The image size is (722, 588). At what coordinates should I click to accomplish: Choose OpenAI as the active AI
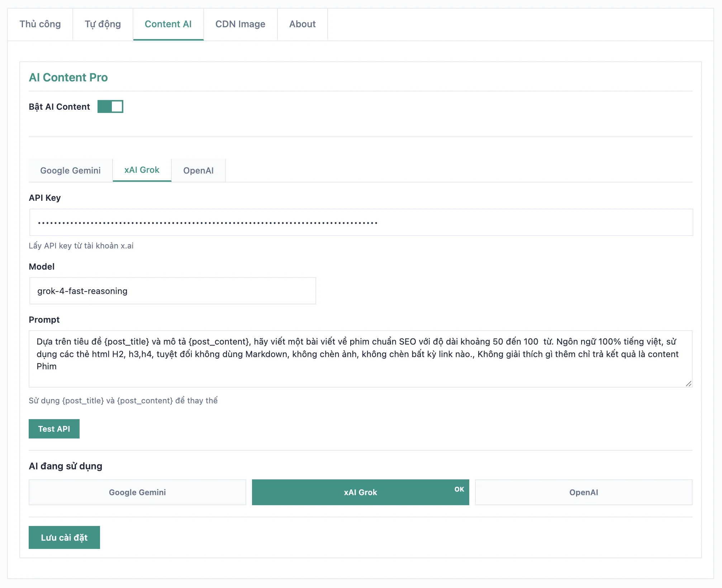click(x=583, y=492)
